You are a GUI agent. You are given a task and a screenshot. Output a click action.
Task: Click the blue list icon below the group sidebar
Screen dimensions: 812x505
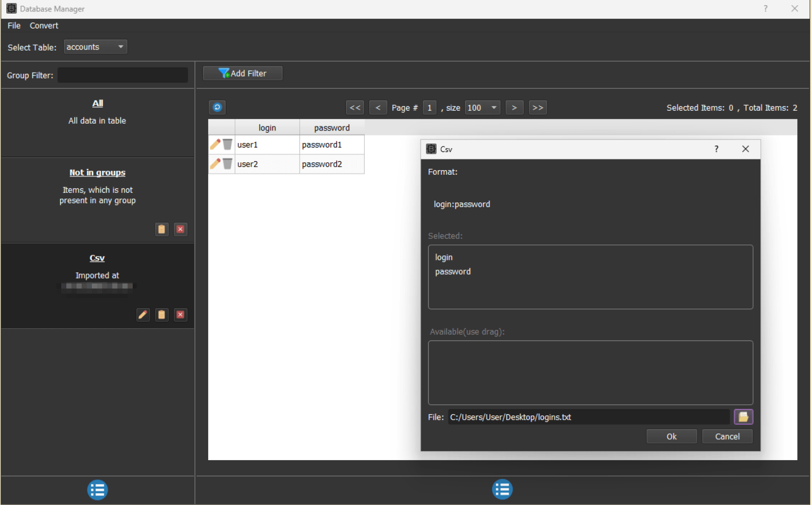97,490
